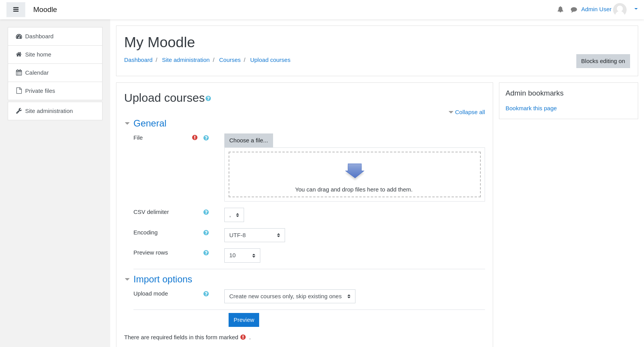The width and height of the screenshot is (644, 347).
Task: Collapse the Import options section
Action: tap(162, 279)
